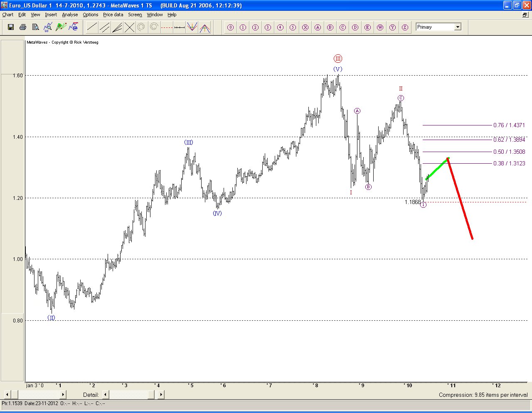Image resolution: width=532 pixels, height=413 pixels.
Task: Insert wave label 5 from toolbar
Action: [293, 27]
